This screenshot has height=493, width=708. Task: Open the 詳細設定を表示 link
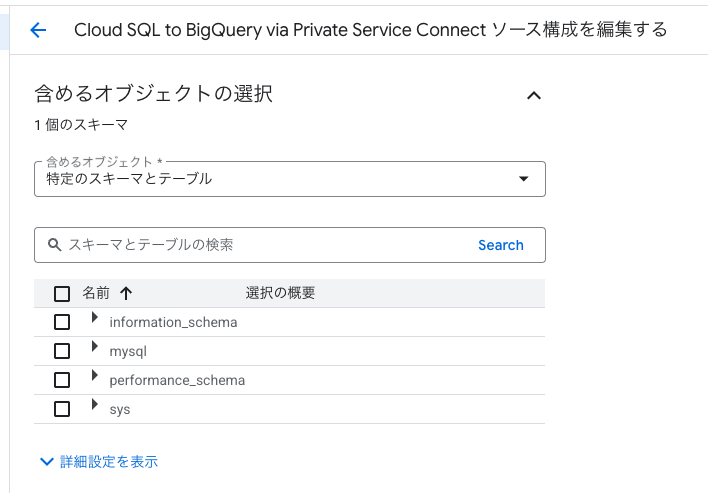tap(109, 461)
